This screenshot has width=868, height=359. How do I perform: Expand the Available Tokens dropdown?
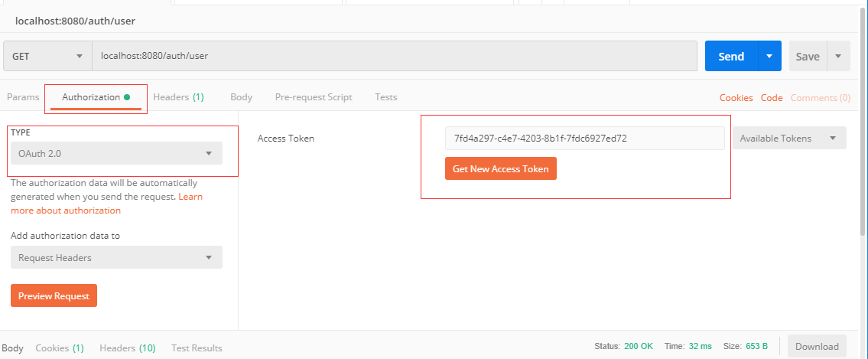click(789, 139)
